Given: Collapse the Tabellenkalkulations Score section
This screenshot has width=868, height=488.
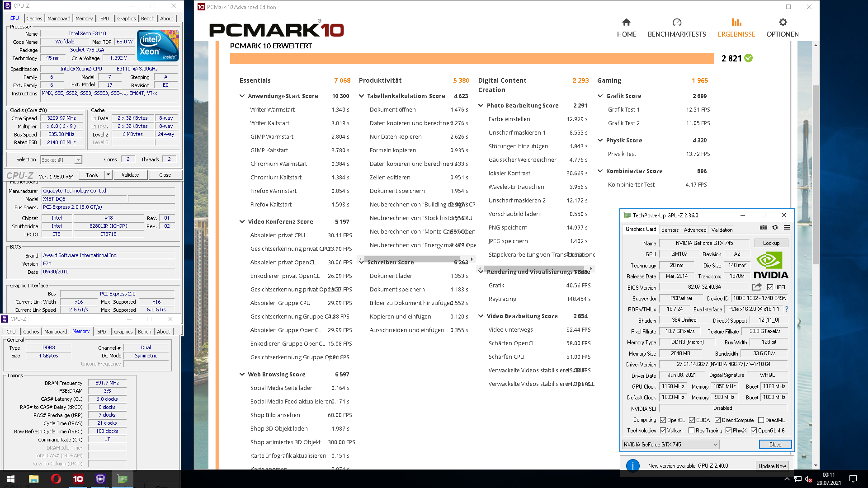Looking at the screenshot, I should 361,96.
